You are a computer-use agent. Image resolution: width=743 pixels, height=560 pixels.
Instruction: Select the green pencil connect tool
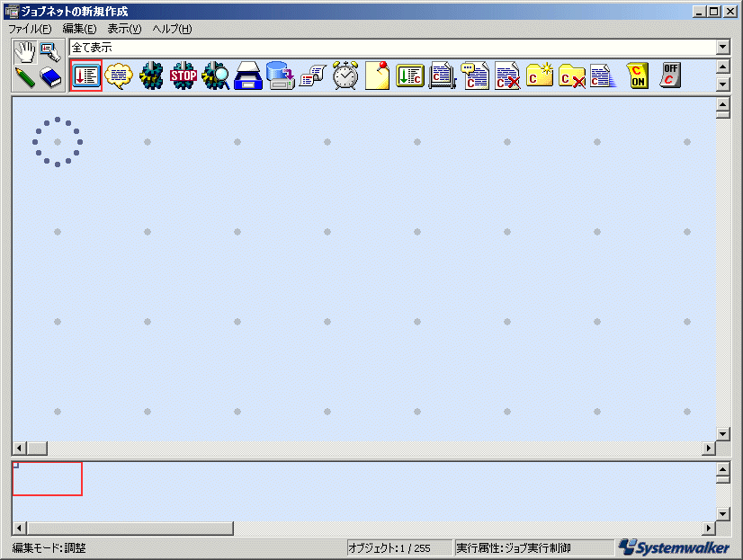pyautogui.click(x=25, y=77)
